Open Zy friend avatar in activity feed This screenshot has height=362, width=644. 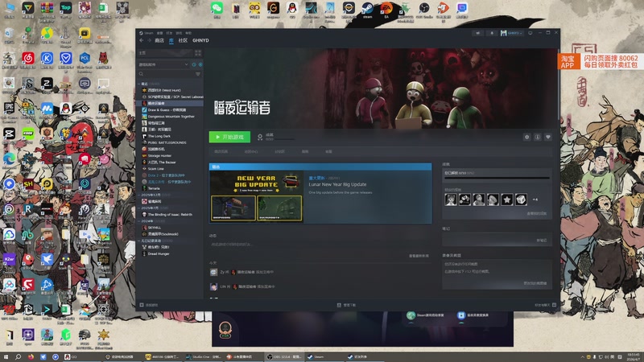(x=213, y=272)
